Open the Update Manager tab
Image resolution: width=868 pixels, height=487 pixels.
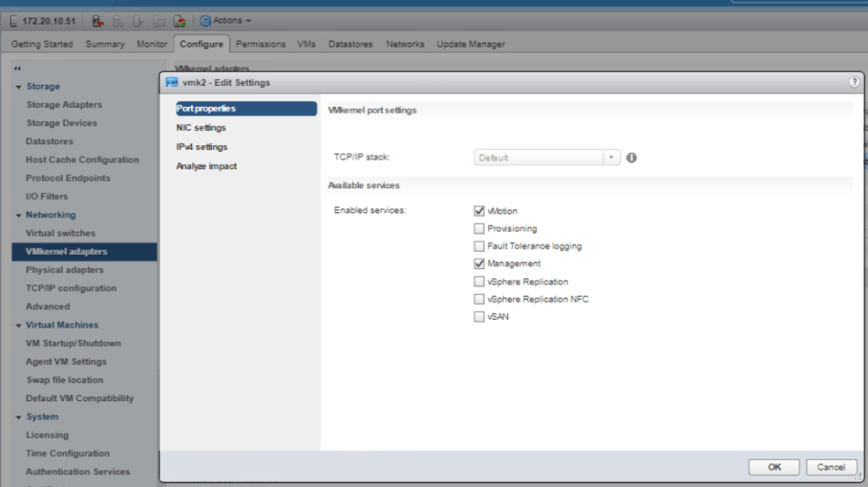470,44
